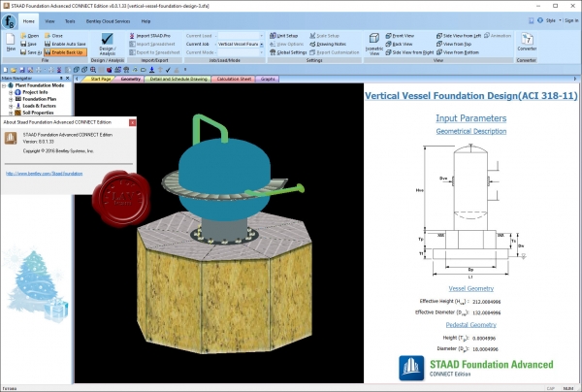Close the About Staad Foundation dialog
Viewport: 582px width, 392px height.
pyautogui.click(x=132, y=122)
